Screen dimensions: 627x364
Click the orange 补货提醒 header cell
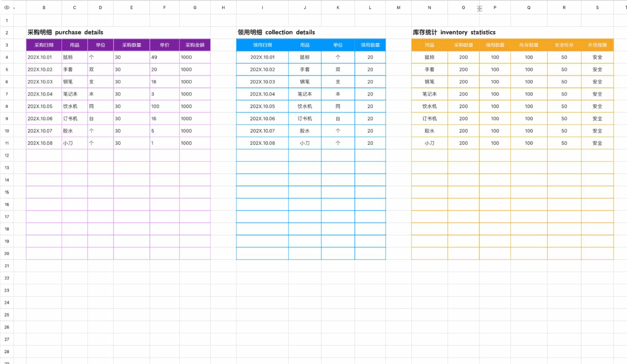point(597,45)
